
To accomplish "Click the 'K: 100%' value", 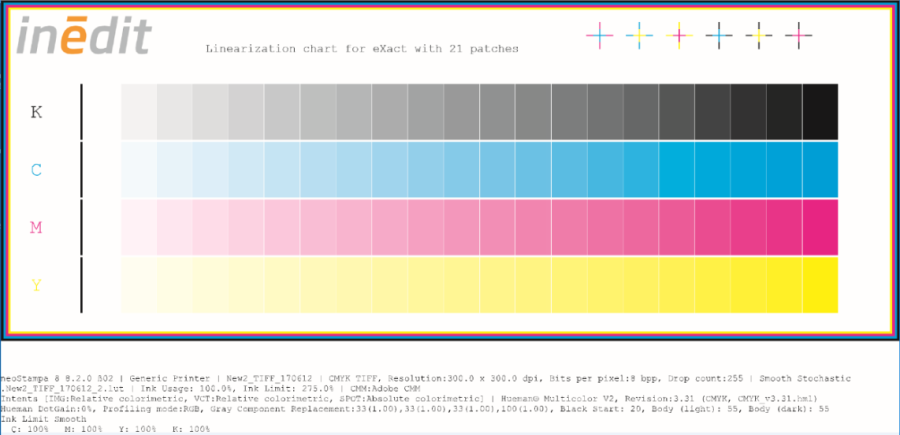I will pyautogui.click(x=191, y=429).
